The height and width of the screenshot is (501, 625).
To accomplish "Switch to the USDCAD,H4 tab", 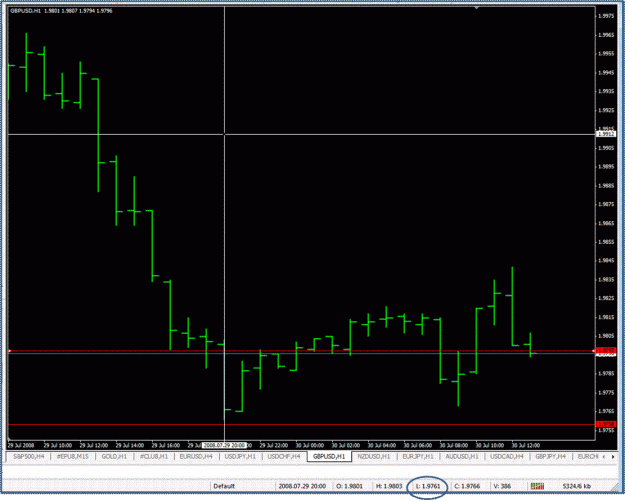I will coord(507,456).
